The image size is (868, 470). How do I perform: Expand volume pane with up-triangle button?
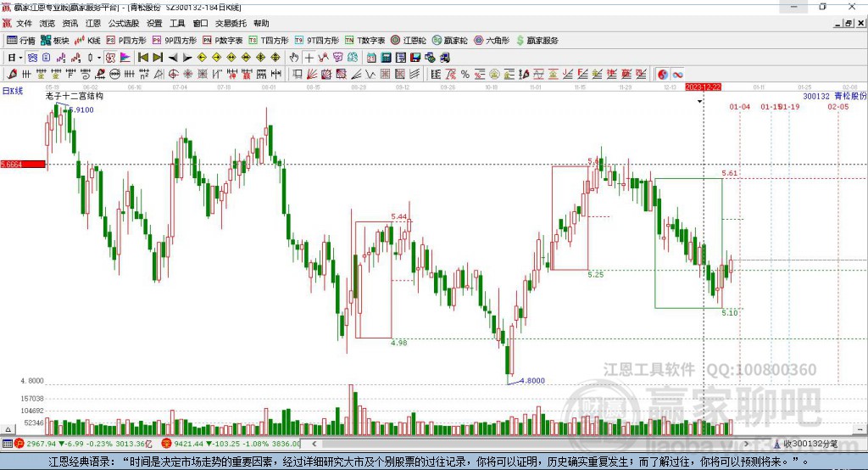[8, 429]
